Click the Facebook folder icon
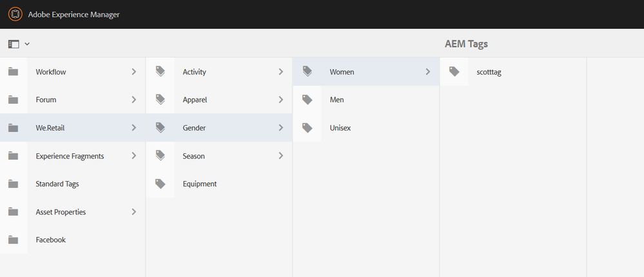The height and width of the screenshot is (277, 644). tap(14, 240)
